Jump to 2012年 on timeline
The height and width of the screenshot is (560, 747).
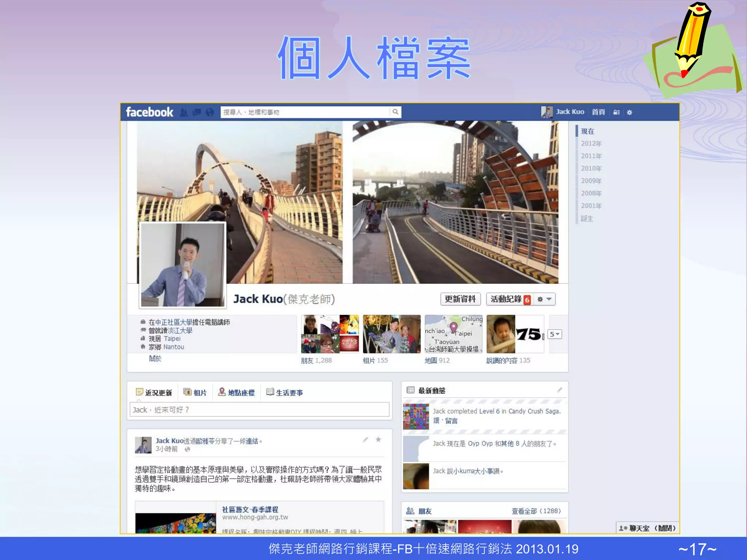pos(591,144)
